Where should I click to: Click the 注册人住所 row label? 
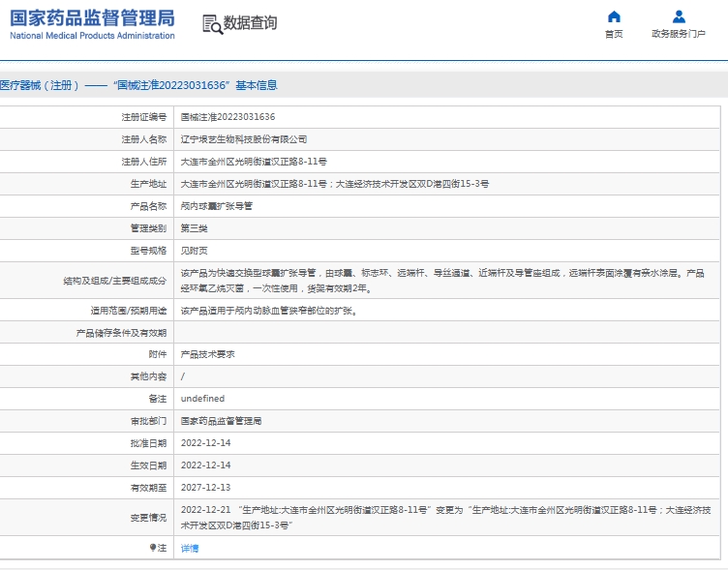click(x=144, y=162)
